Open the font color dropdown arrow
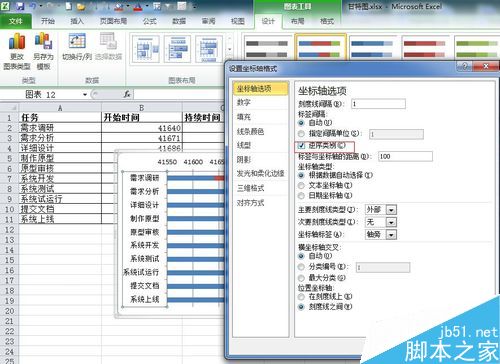This screenshot has width=500, height=364. tap(146, 6)
